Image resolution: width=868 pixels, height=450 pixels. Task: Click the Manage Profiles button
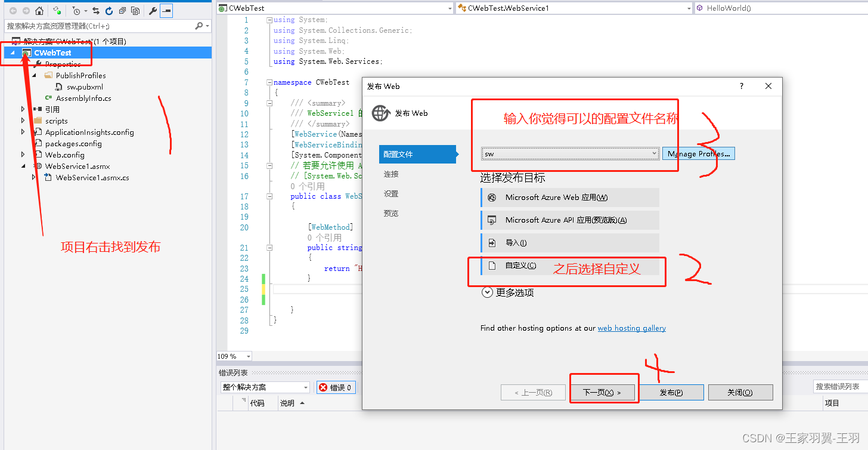pyautogui.click(x=699, y=153)
